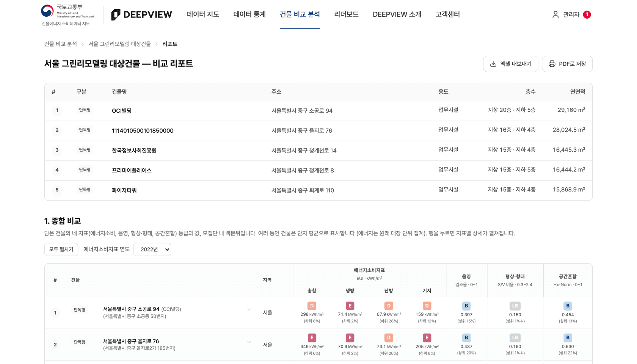The image size is (637, 364).
Task: Go to the 리더보드 menu
Action: 346,14
